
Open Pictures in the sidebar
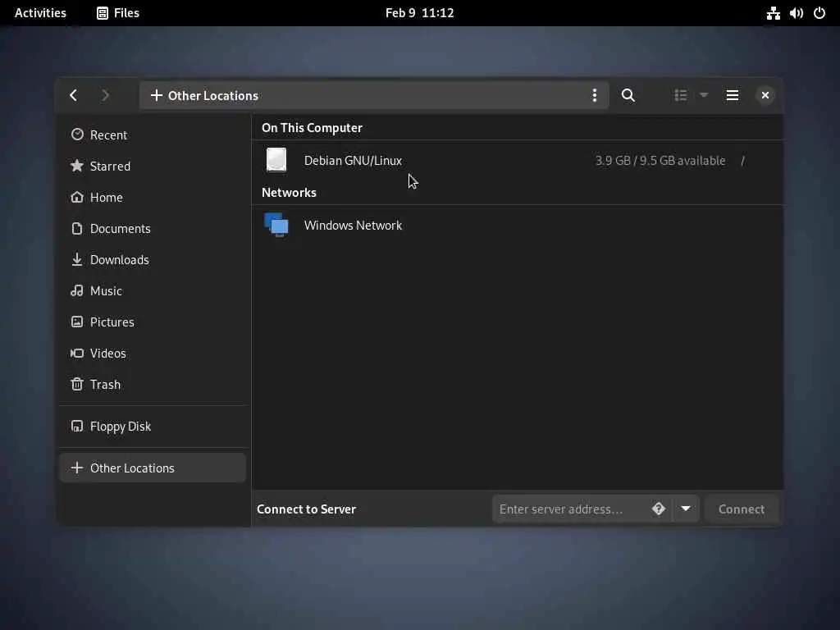click(x=152, y=322)
